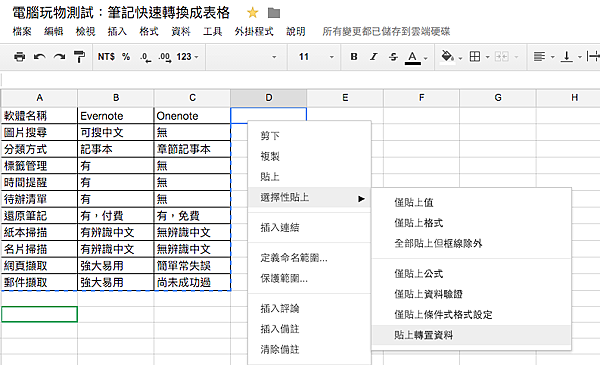
Task: Open the 檔案 menu
Action: click(x=22, y=31)
